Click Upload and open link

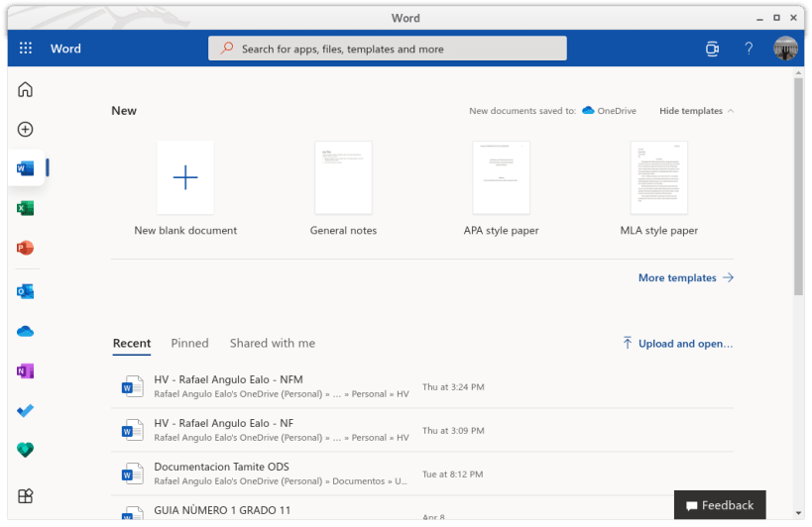(686, 344)
